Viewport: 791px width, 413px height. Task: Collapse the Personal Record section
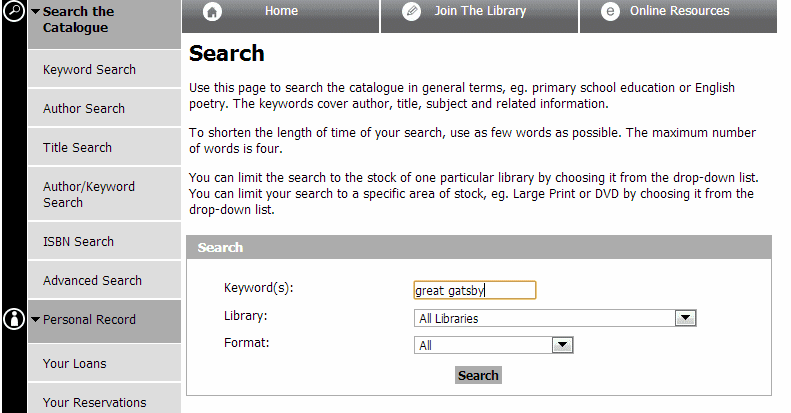(36, 320)
